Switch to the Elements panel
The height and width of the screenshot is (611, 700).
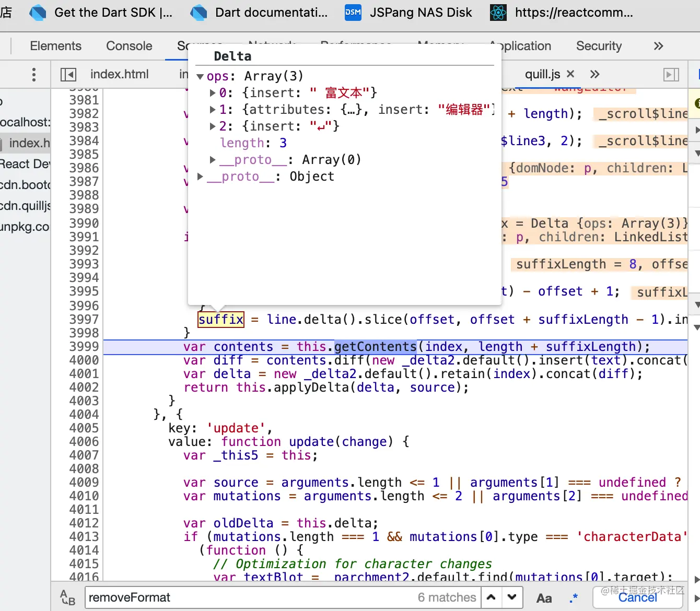[x=55, y=46]
